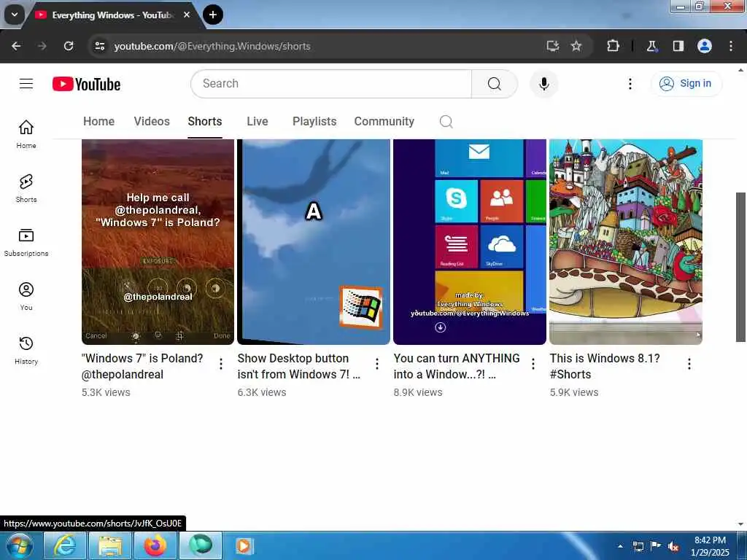Select the channel Shorts tab
The height and width of the screenshot is (560, 747).
[205, 122]
